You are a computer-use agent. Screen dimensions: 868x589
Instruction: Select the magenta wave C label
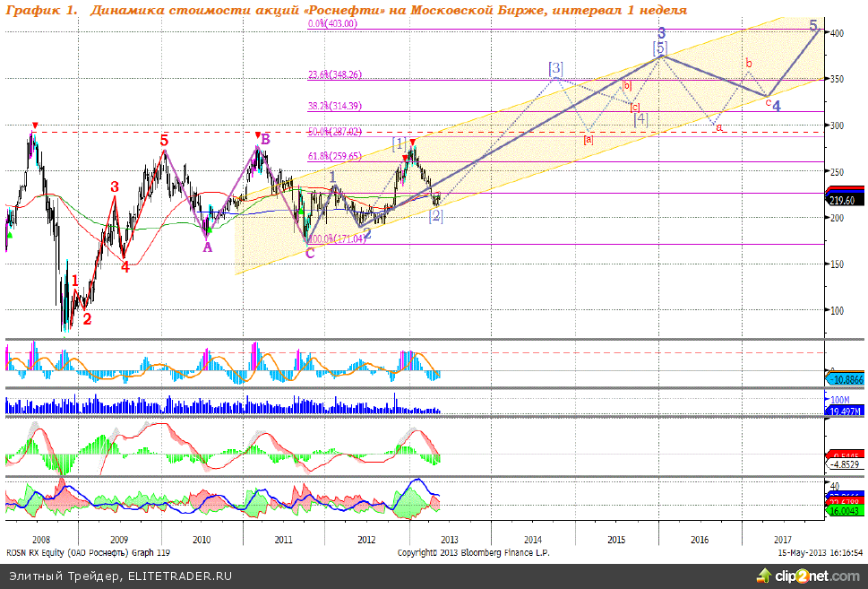[x=310, y=253]
